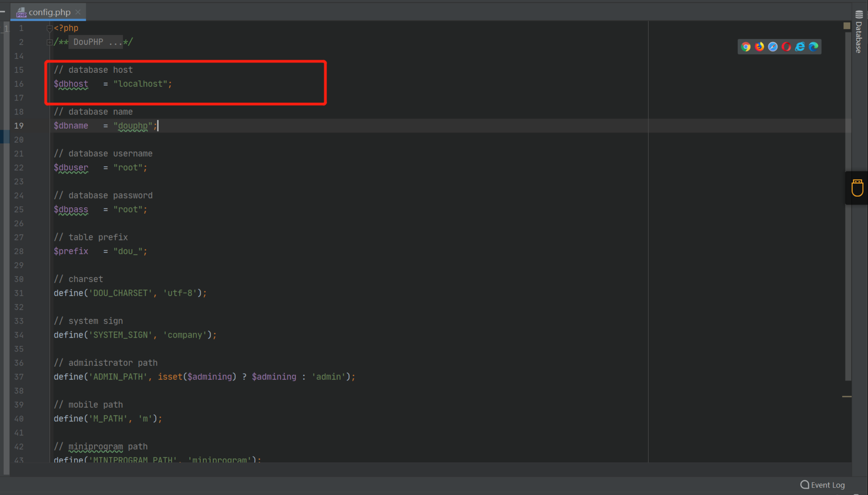868x495 pixels.
Task: Click the '// table prefix' comment
Action: [x=91, y=237]
